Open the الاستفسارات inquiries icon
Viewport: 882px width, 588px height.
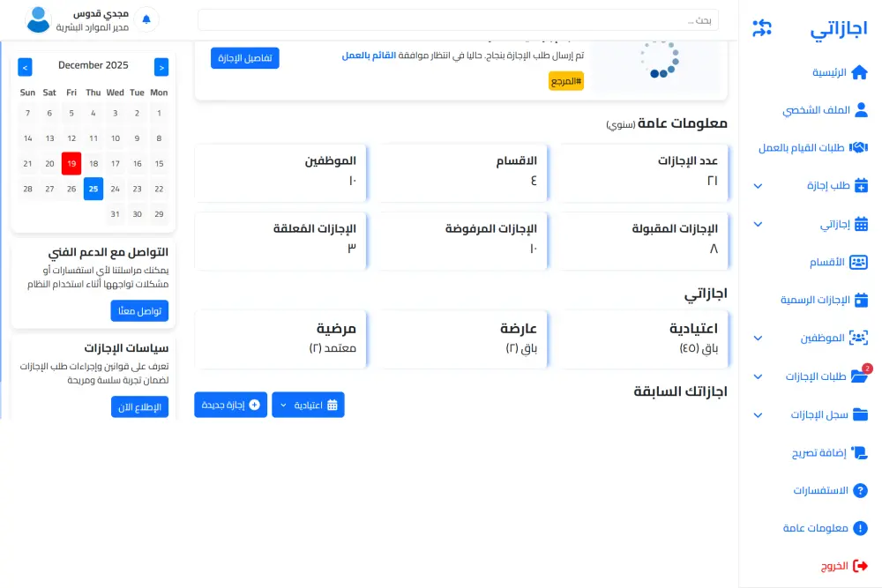(x=860, y=490)
